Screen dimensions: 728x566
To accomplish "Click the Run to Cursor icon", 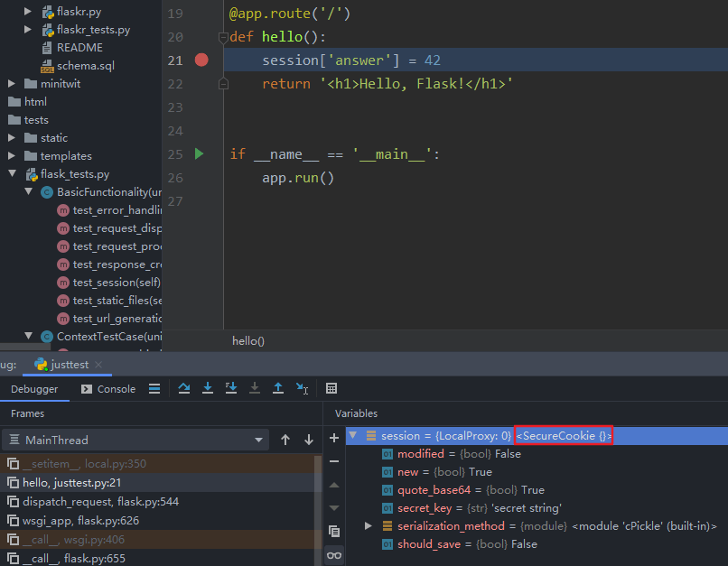I will pos(302,388).
